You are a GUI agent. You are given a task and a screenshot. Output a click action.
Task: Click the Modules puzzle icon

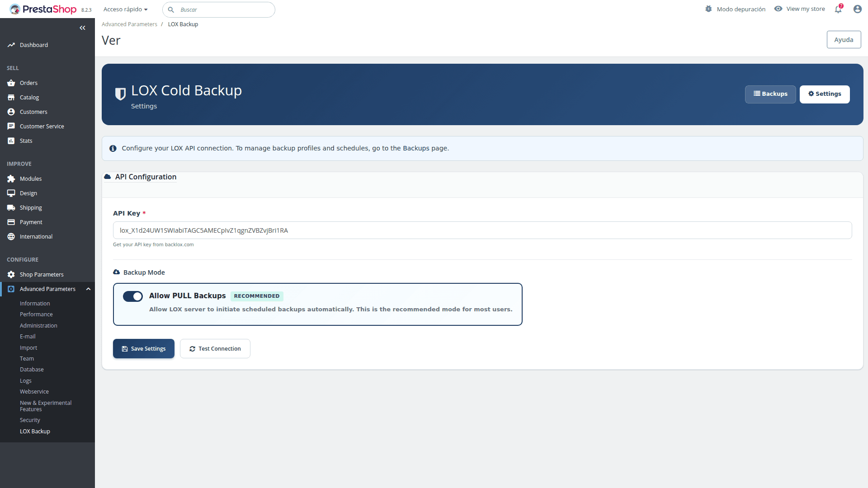11,178
